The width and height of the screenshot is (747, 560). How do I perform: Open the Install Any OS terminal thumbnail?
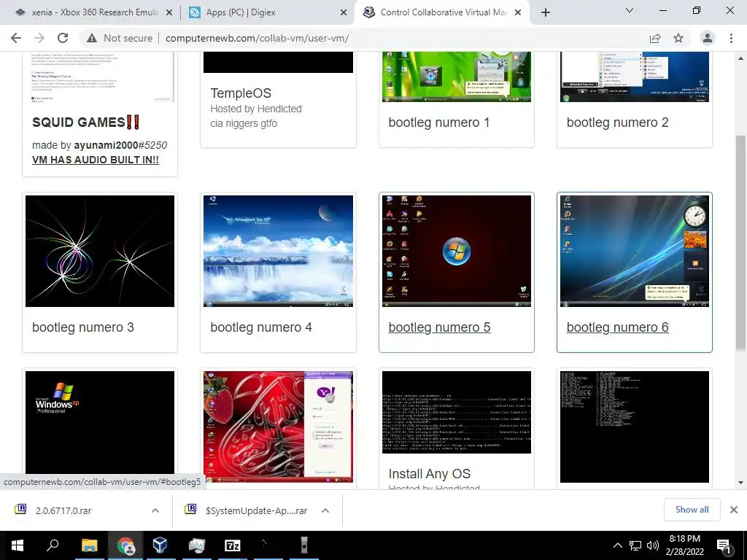[457, 413]
